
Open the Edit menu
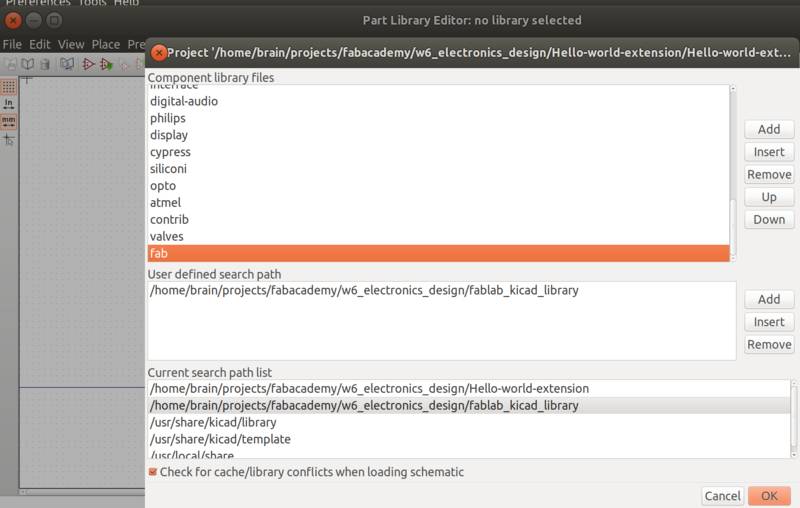click(40, 44)
